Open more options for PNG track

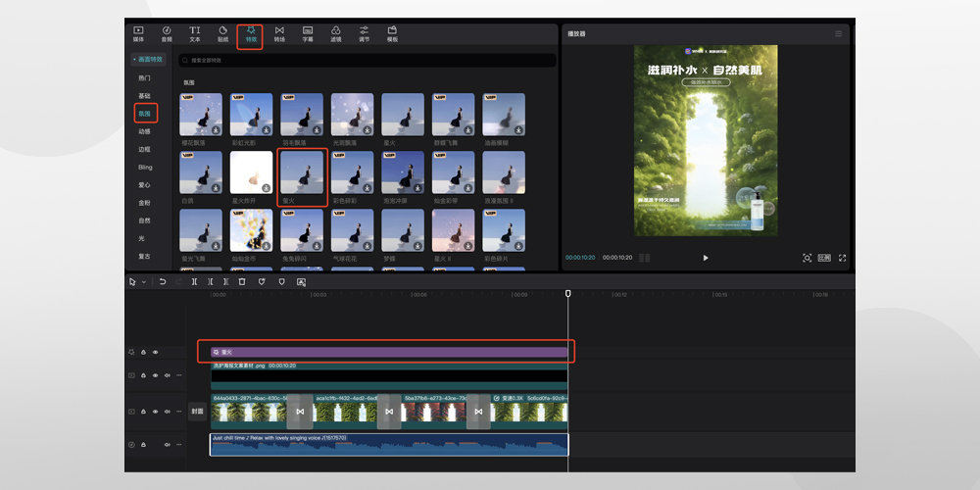[x=178, y=375]
